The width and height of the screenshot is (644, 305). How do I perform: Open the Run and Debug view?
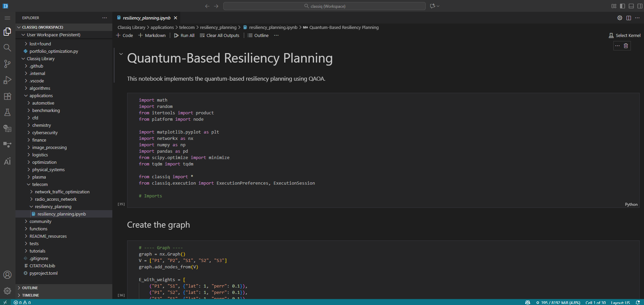click(7, 80)
